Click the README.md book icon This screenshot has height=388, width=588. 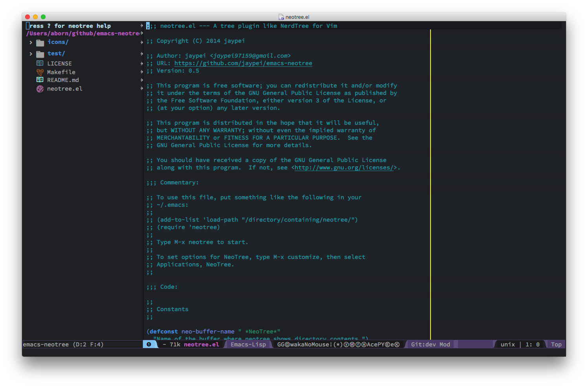[x=40, y=80]
